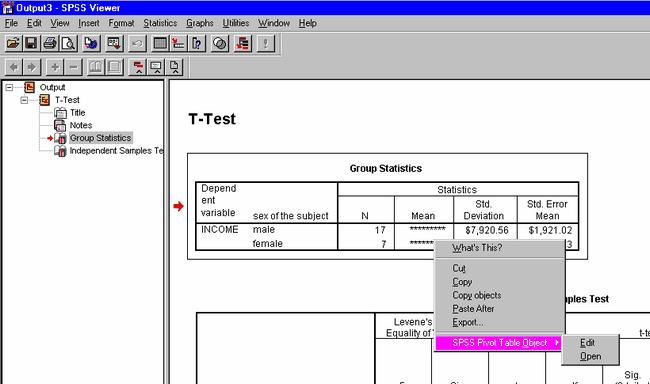Open Print Preview from the toolbar
This screenshot has width=650, height=384.
pos(68,43)
